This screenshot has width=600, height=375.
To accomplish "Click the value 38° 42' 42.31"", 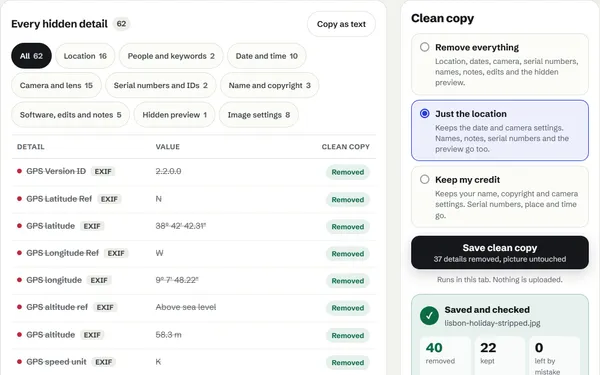I will 181,226.
